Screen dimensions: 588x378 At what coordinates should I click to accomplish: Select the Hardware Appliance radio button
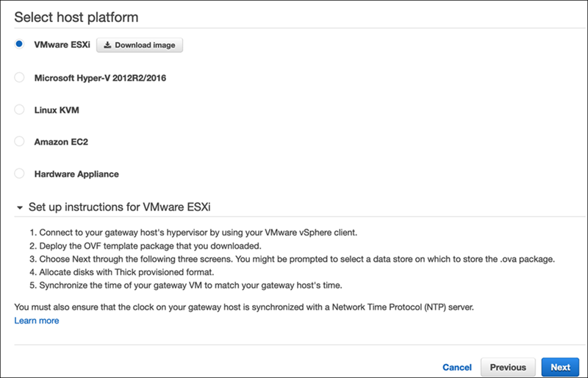click(19, 174)
